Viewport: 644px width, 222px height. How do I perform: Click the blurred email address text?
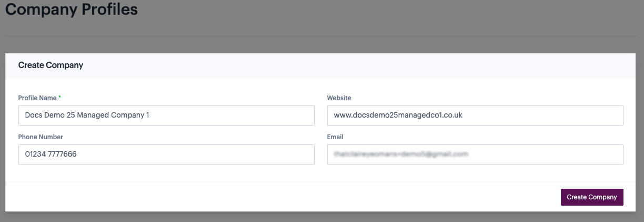pos(400,155)
